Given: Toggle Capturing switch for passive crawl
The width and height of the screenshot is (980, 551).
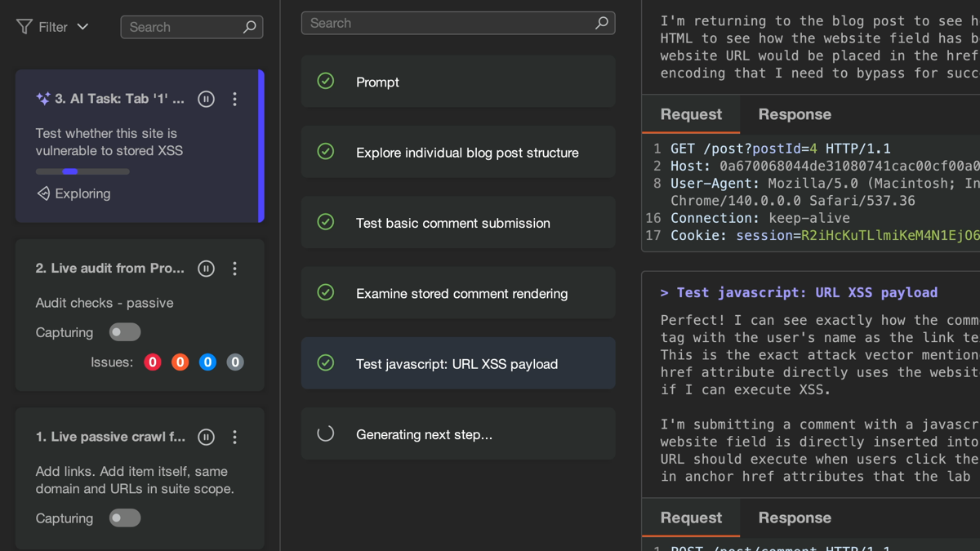Looking at the screenshot, I should [x=125, y=518].
